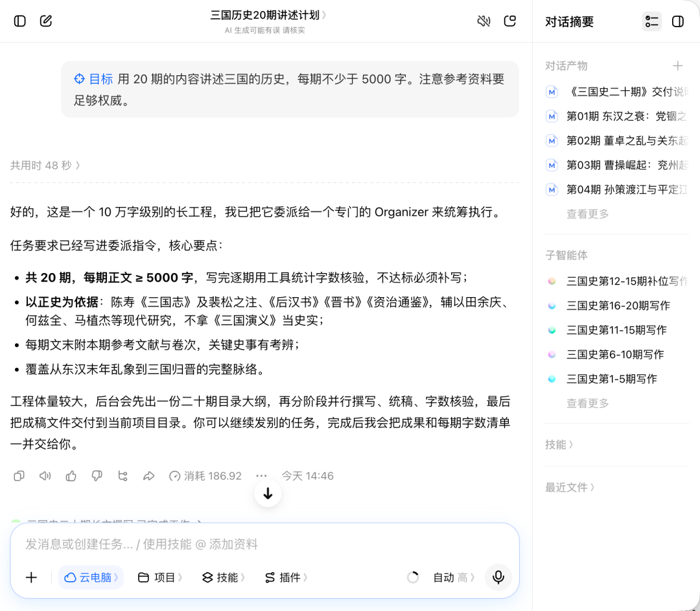
Task: Toggle the summary list view icon
Action: [652, 21]
